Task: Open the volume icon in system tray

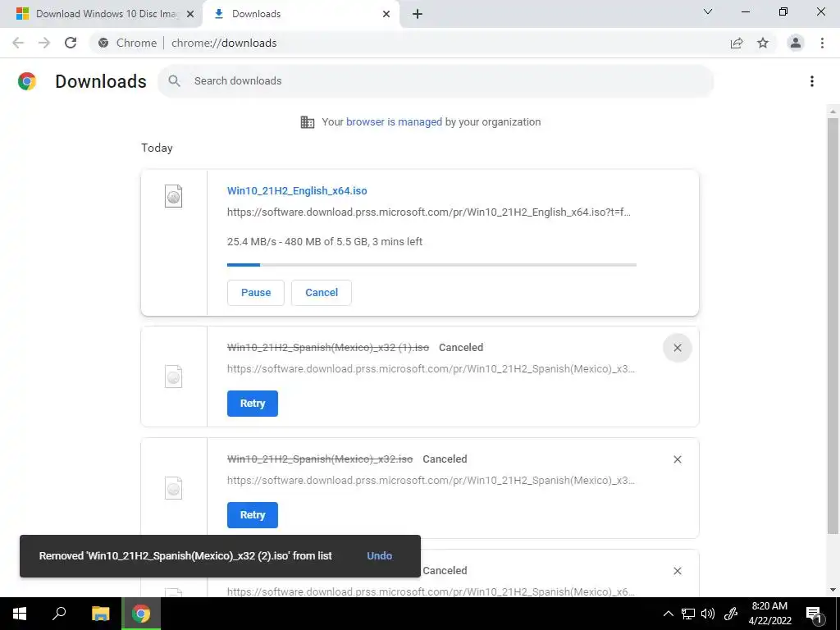Action: [x=708, y=614]
